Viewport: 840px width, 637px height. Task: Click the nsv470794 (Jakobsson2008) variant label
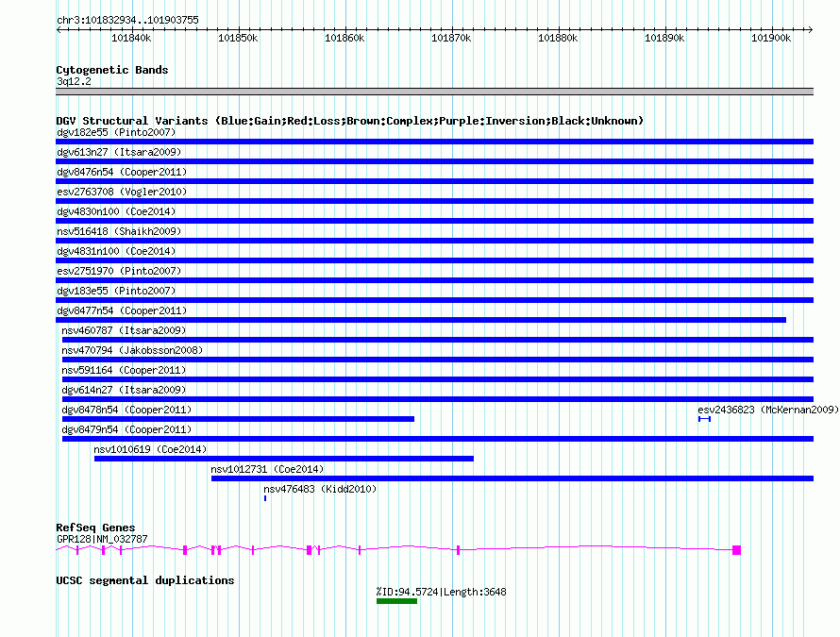point(132,350)
